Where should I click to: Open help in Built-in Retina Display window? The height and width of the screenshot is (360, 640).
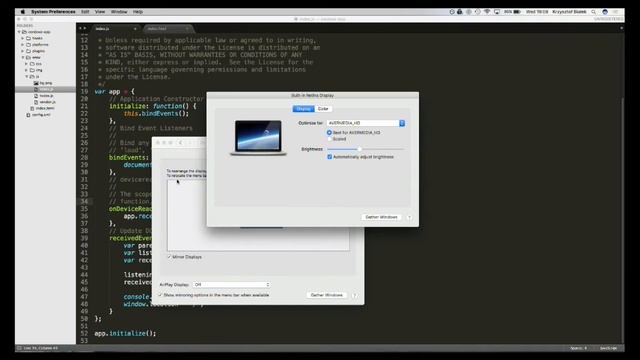409,217
